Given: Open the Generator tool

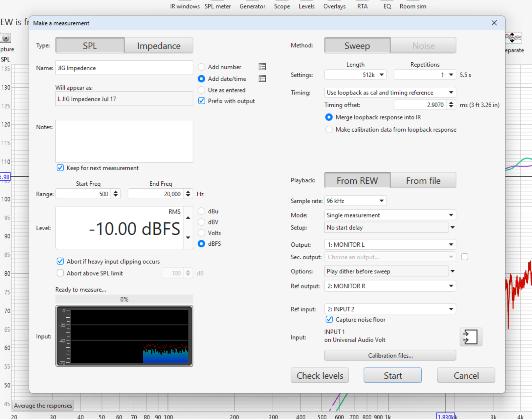Looking at the screenshot, I should [x=253, y=6].
